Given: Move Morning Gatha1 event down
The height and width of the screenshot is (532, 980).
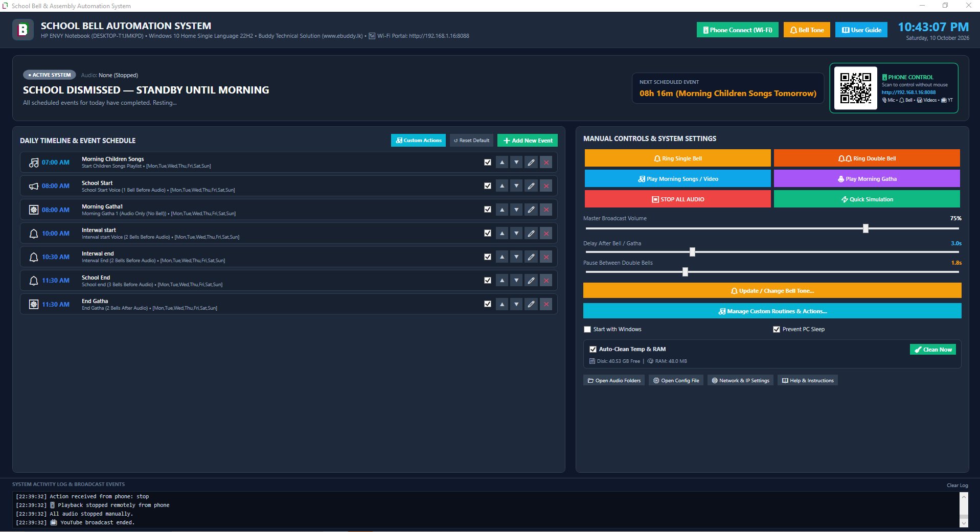Looking at the screenshot, I should point(516,210).
